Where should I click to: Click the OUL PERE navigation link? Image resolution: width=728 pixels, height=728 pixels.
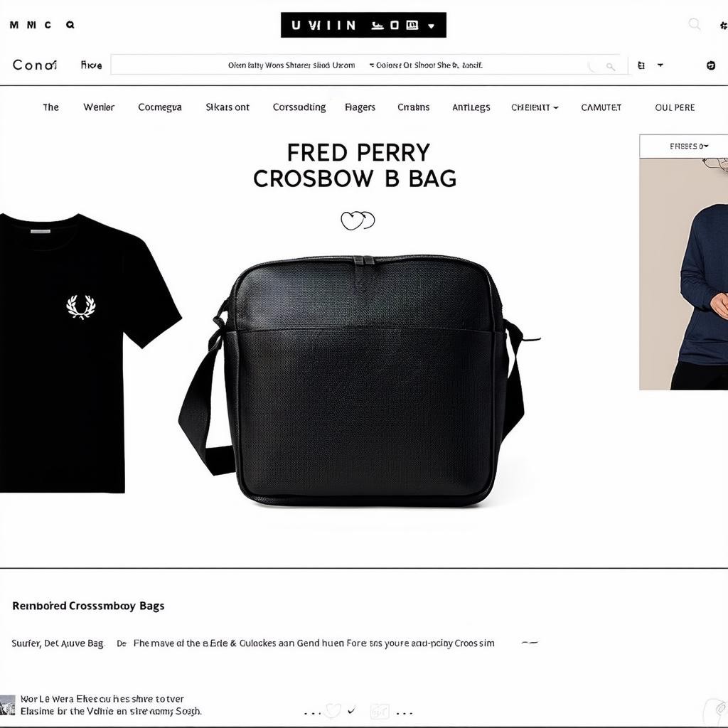(x=675, y=108)
